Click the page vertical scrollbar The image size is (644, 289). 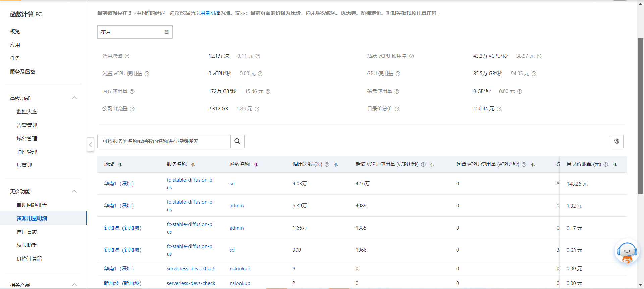pos(640,116)
